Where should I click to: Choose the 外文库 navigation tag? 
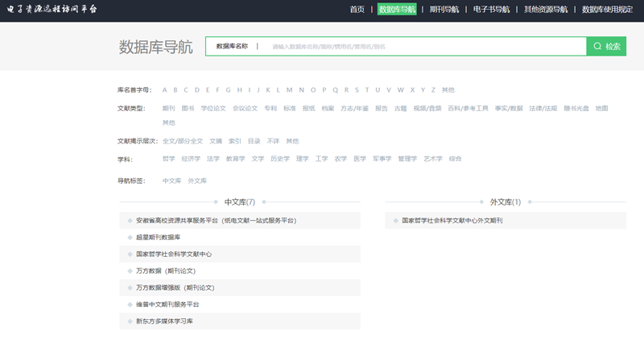click(197, 180)
